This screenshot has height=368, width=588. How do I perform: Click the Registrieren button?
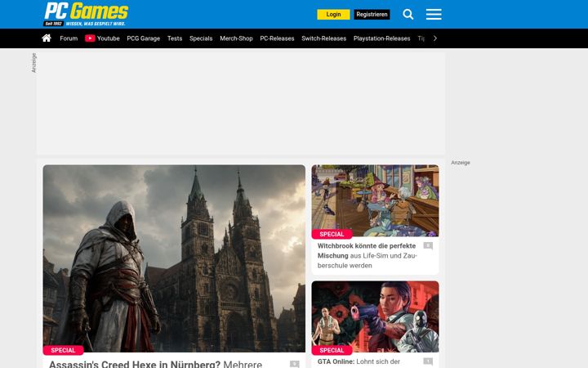[x=372, y=14]
